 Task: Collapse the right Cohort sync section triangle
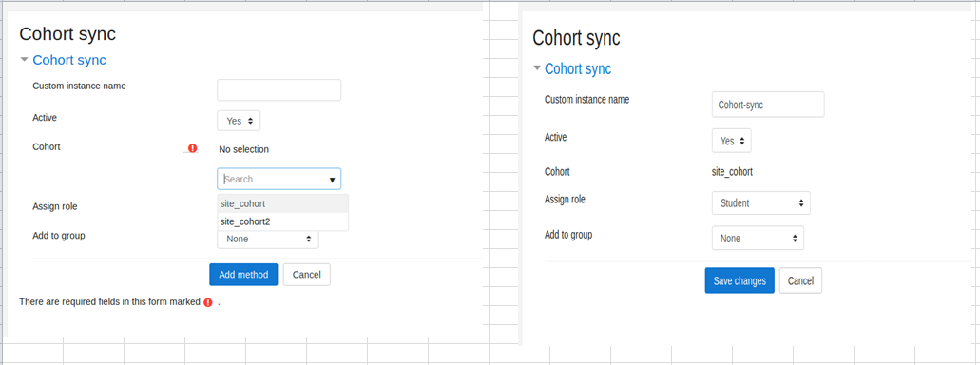pyautogui.click(x=536, y=68)
